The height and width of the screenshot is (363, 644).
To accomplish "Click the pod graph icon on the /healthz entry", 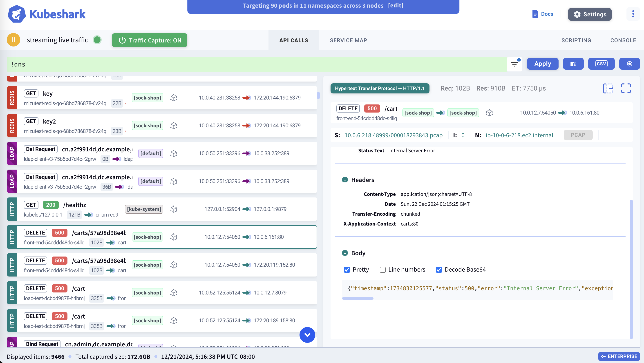I will [174, 209].
